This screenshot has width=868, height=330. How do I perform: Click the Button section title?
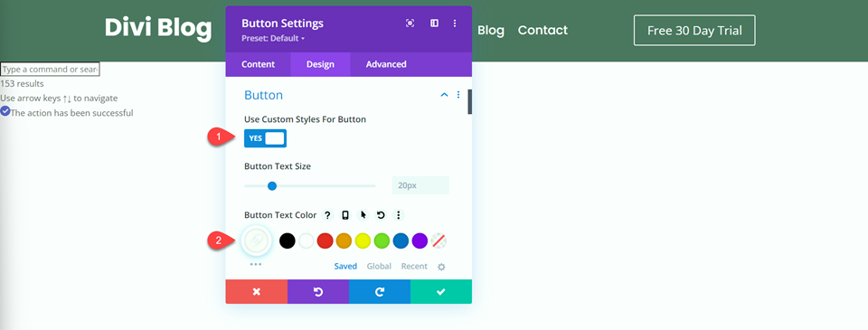(263, 95)
